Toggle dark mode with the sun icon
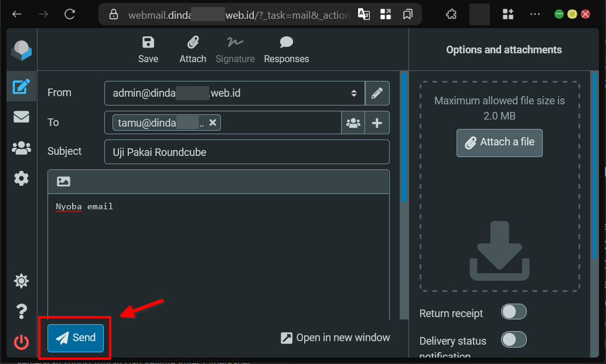Image resolution: width=606 pixels, height=364 pixels. pos(21,281)
